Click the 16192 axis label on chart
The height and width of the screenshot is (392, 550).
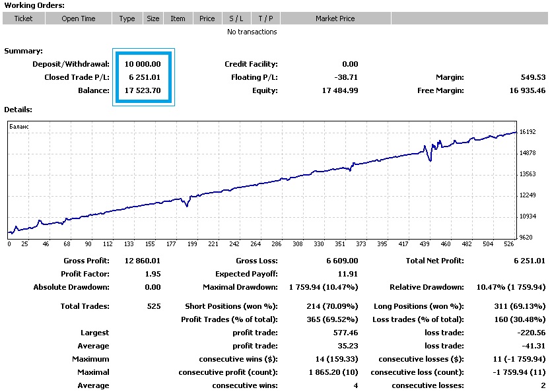click(528, 132)
